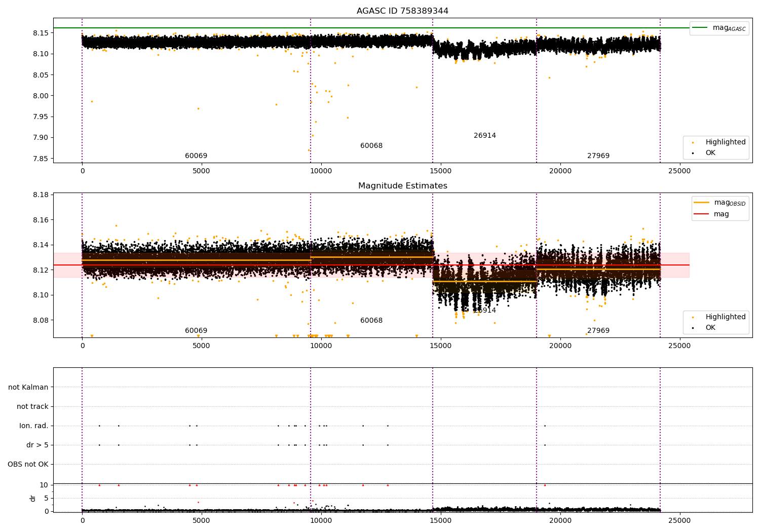The height and width of the screenshot is (532, 760).
Task: Click x-tick 5000 under the top panel
Action: pyautogui.click(x=201, y=171)
